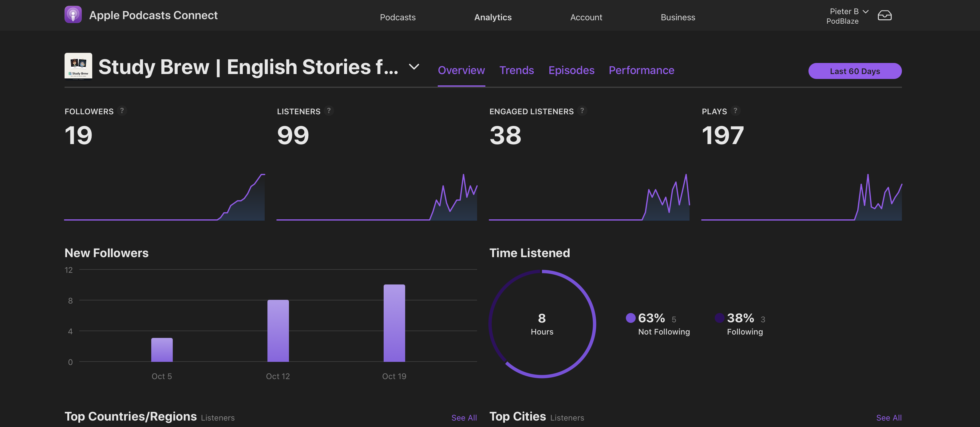Click the Listeners count 99
Image resolution: width=980 pixels, height=427 pixels.
click(293, 135)
